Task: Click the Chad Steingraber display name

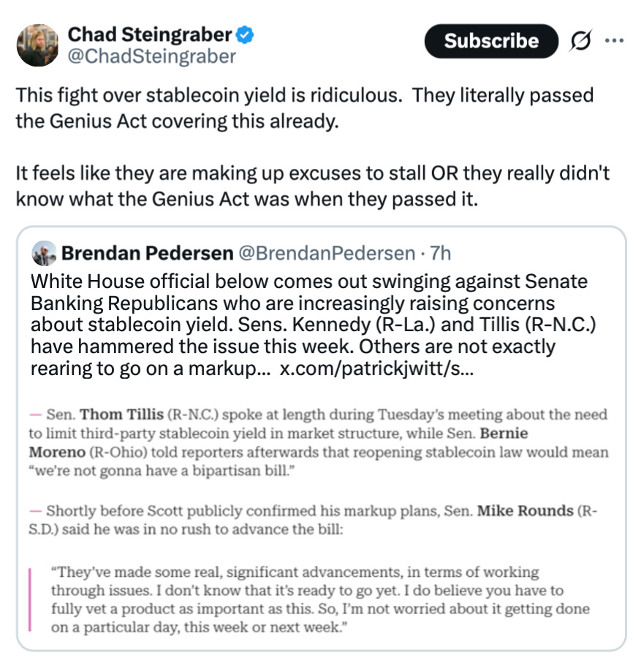Action: point(150,34)
